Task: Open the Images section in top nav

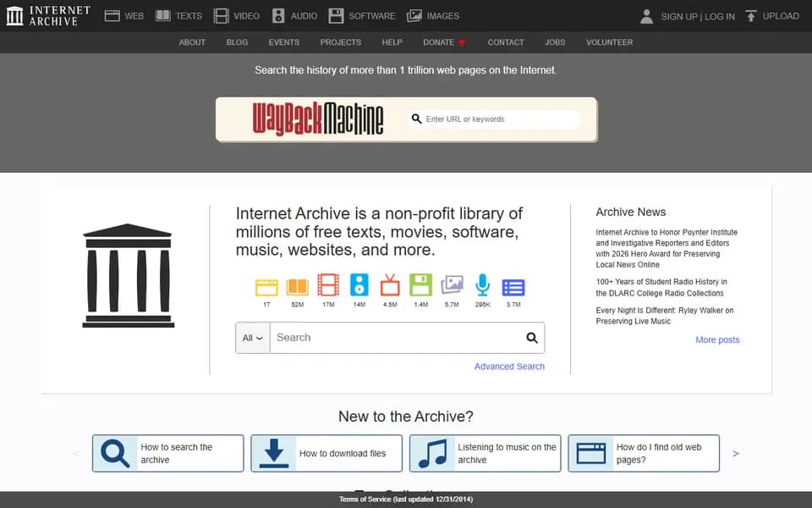Action: [433, 16]
